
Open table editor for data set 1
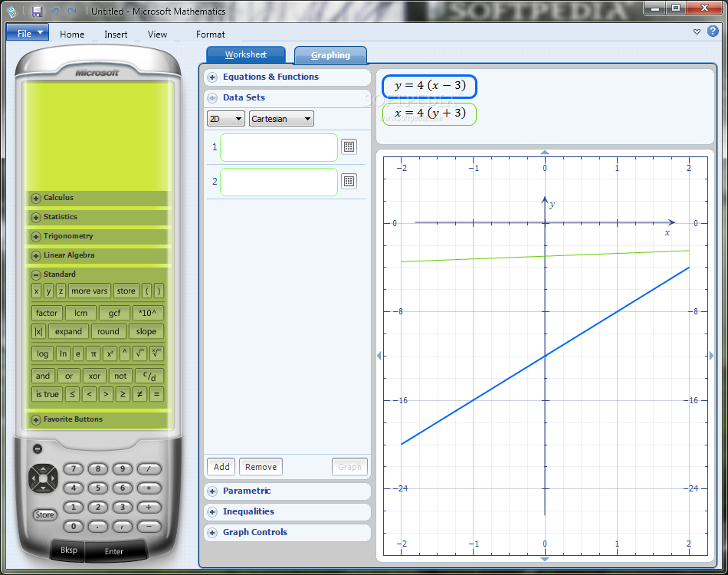click(x=349, y=146)
